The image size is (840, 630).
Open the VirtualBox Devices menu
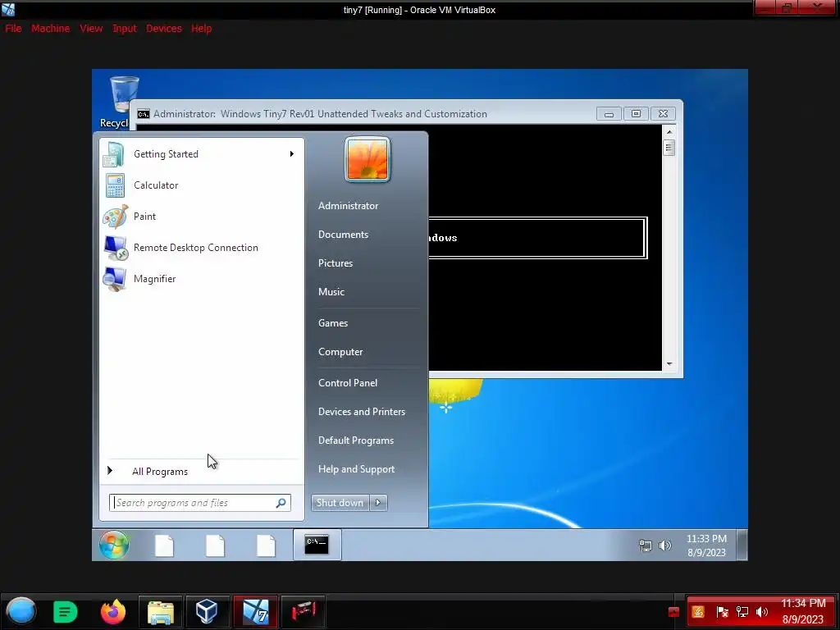164,29
